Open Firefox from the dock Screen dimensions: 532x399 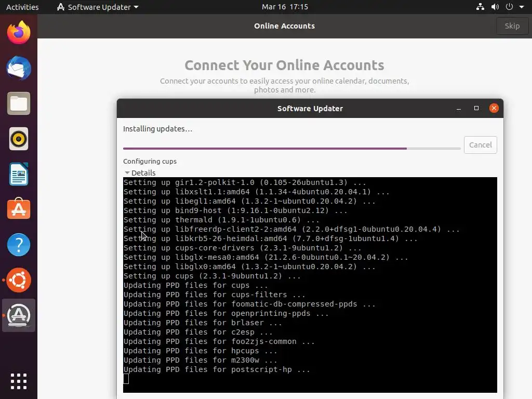pos(19,33)
